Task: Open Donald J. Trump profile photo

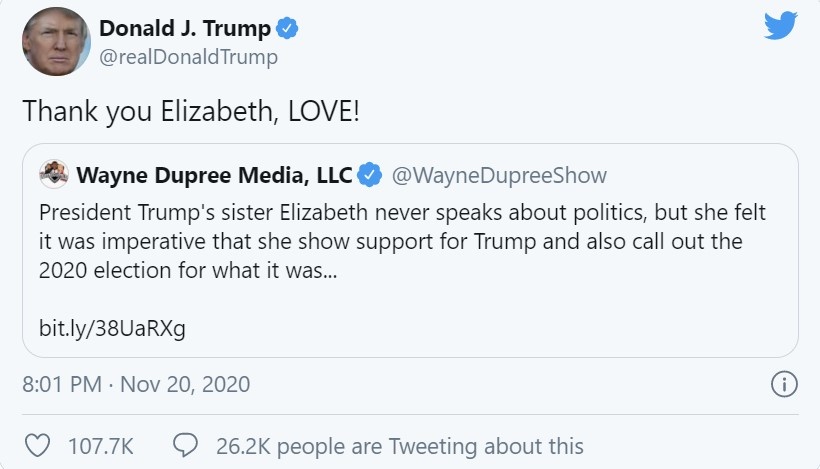Action: point(55,40)
